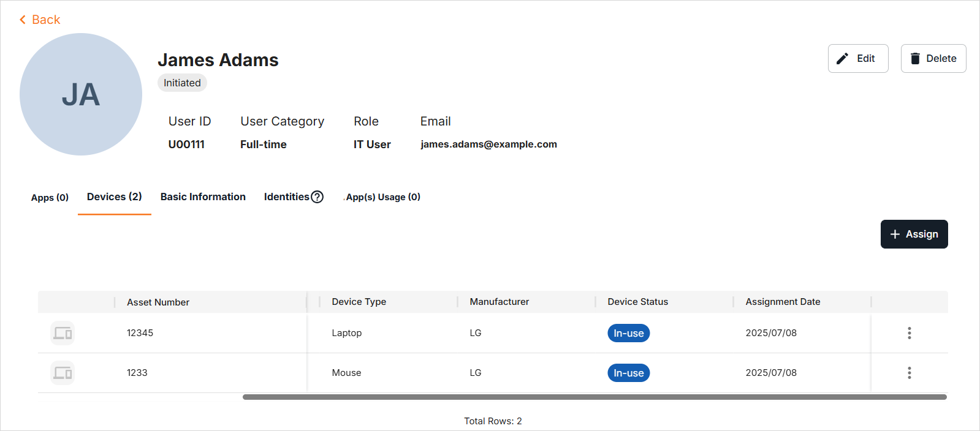Screen dimensions: 980x431
Task: Open the Basic Information tab
Action: click(x=203, y=197)
